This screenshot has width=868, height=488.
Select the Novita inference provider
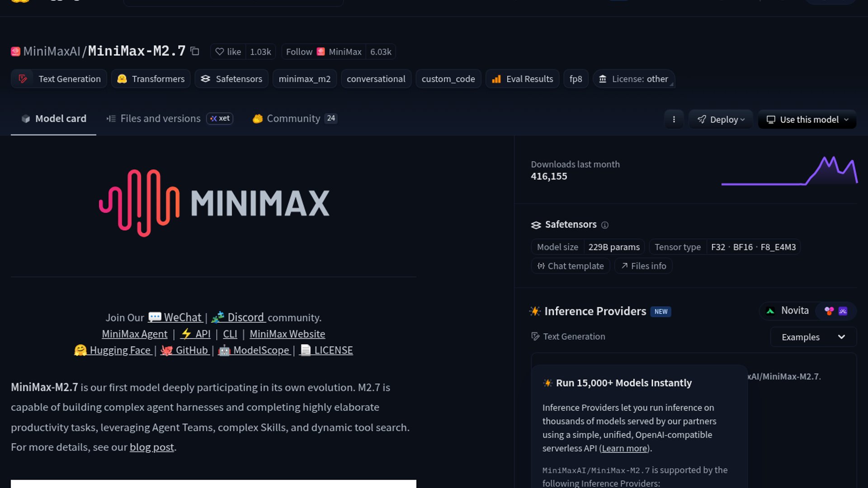(788, 311)
